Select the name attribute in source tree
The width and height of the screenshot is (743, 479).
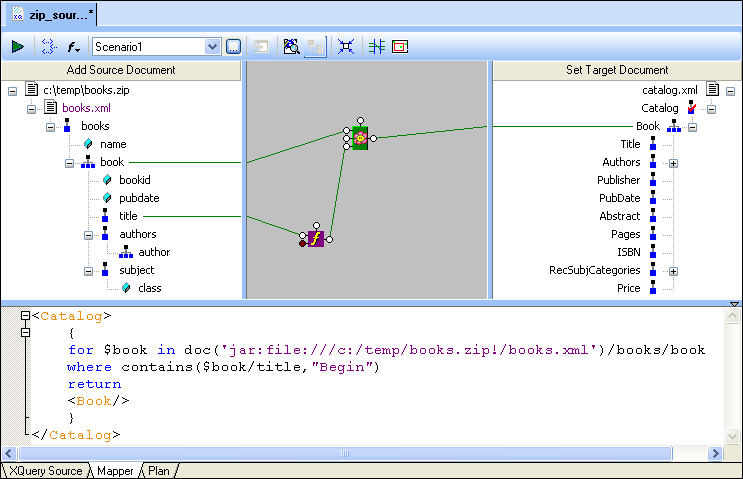[x=113, y=144]
